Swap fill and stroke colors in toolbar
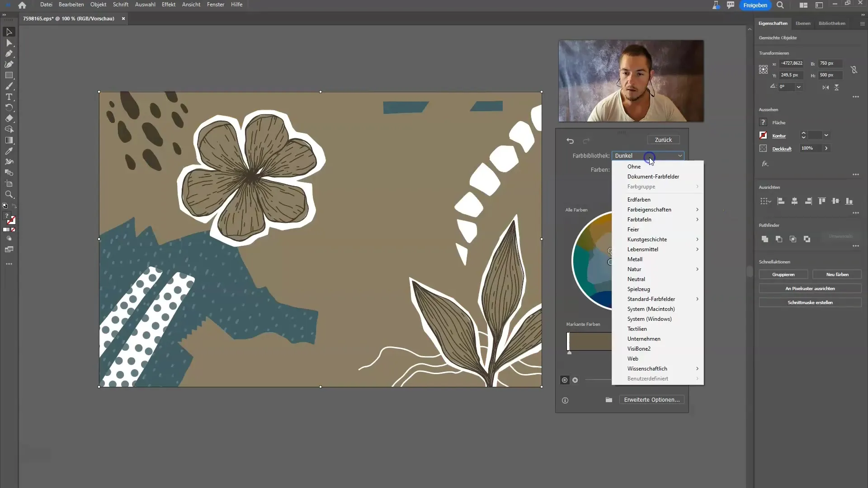The height and width of the screenshot is (488, 868). [14, 206]
